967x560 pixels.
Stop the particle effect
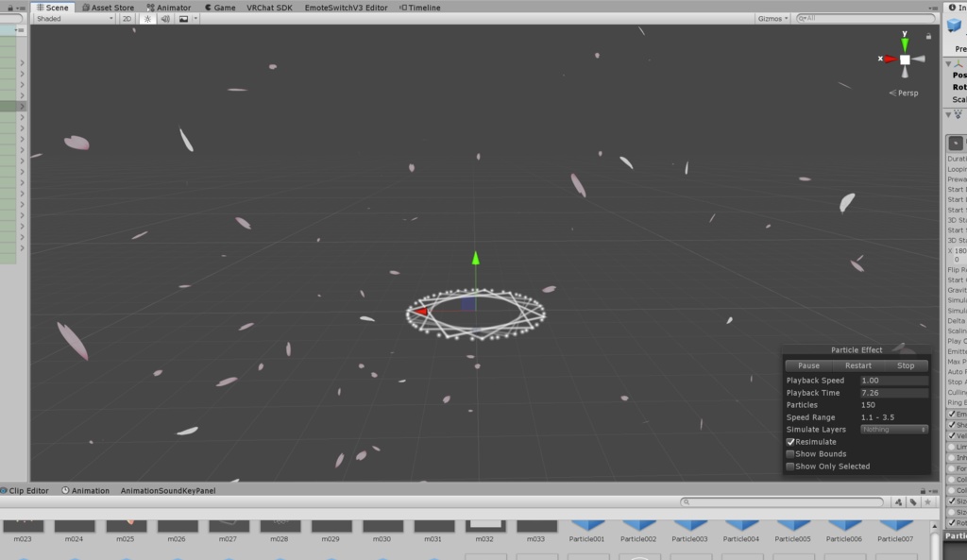[906, 365]
